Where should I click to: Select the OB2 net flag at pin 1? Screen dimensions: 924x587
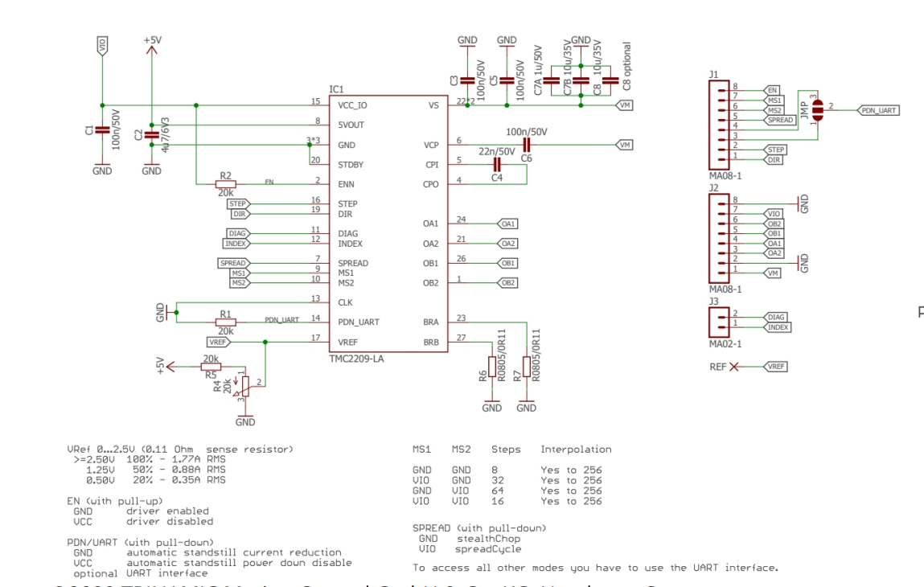tap(507, 283)
